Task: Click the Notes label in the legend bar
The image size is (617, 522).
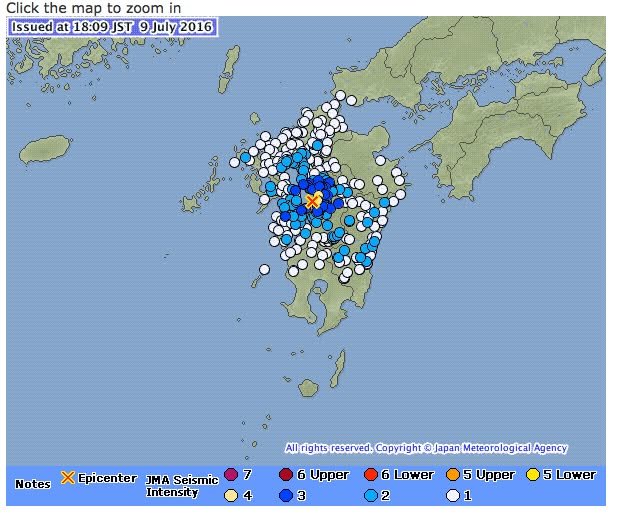Action: click(32, 485)
